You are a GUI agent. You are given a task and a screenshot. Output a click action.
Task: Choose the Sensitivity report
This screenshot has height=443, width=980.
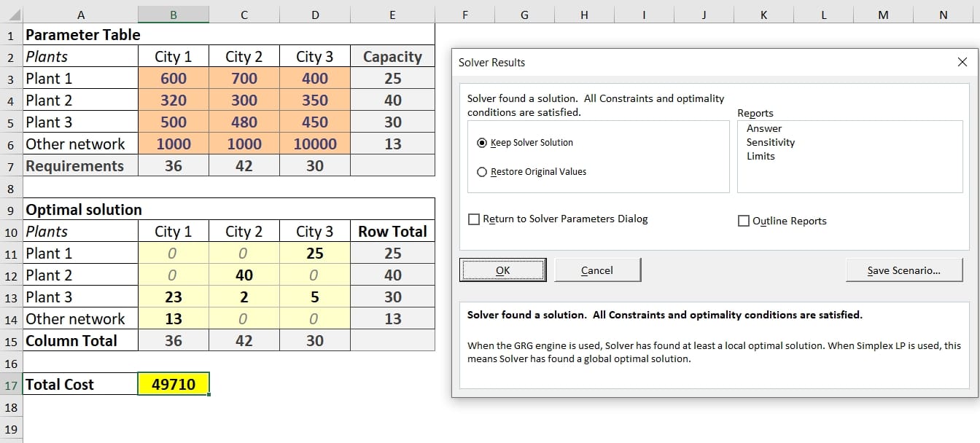point(770,142)
